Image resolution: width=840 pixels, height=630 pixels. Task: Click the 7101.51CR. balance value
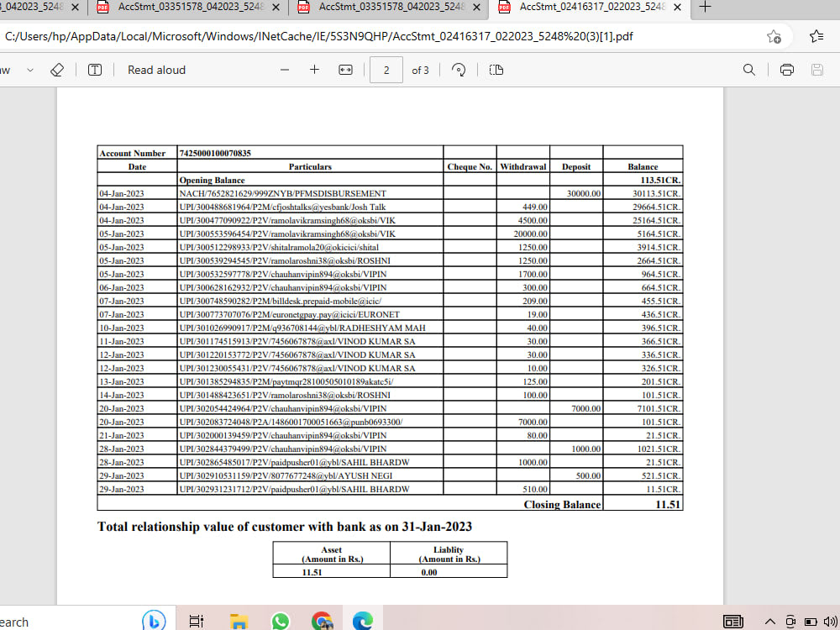coord(659,408)
